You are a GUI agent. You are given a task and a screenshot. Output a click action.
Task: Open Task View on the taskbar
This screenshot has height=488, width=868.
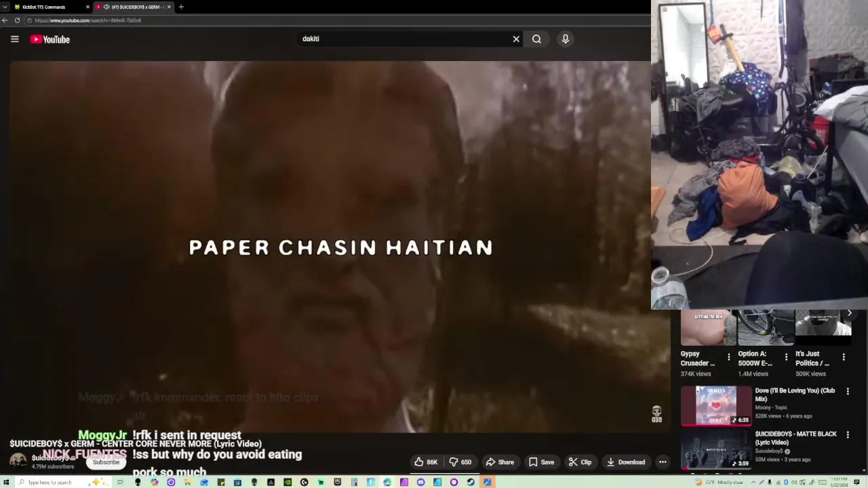click(120, 482)
